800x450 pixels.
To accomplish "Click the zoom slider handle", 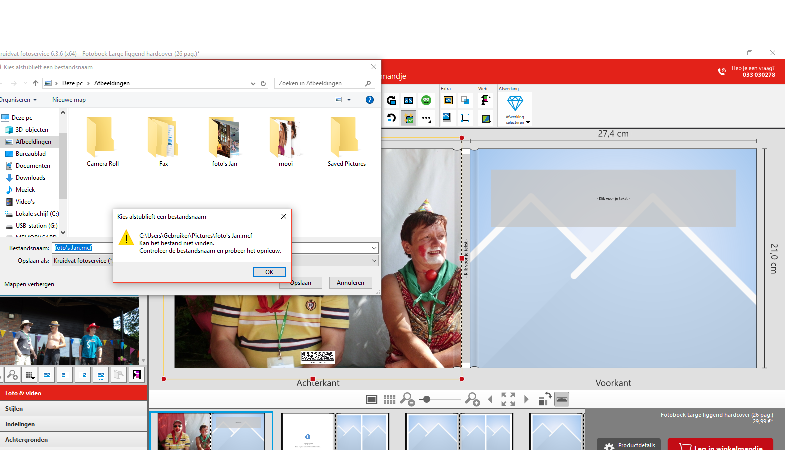I will 428,399.
